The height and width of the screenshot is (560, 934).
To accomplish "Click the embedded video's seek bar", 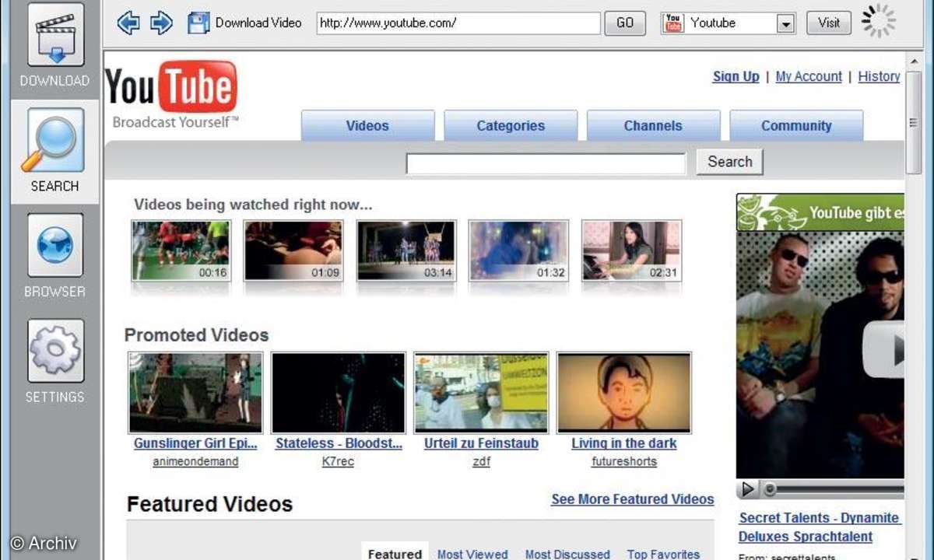I will point(833,490).
